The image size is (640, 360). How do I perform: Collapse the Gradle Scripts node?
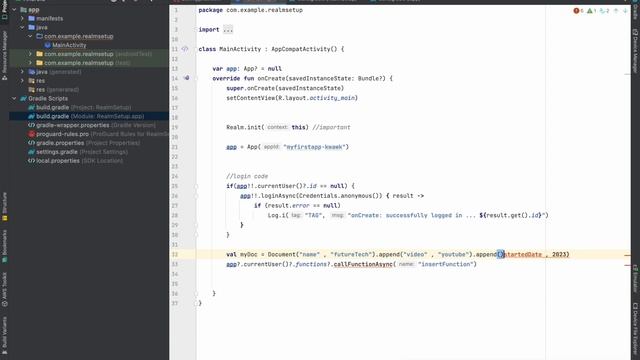[x=14, y=98]
